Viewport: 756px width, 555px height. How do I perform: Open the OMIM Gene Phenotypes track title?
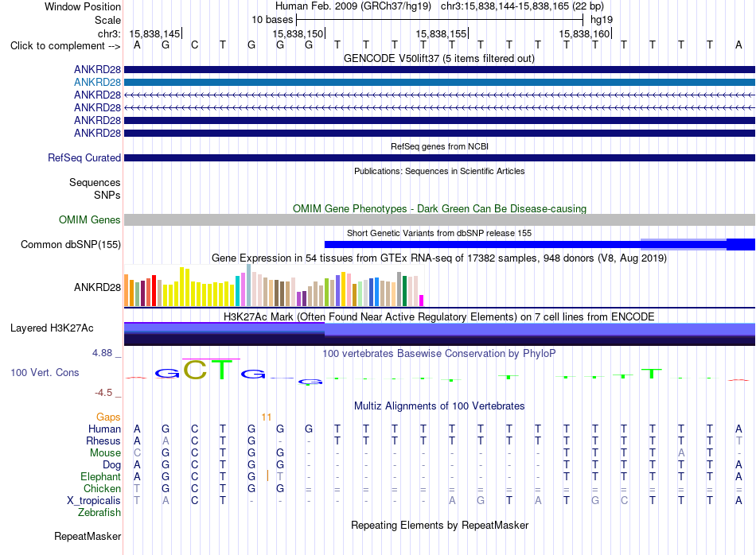(439, 208)
